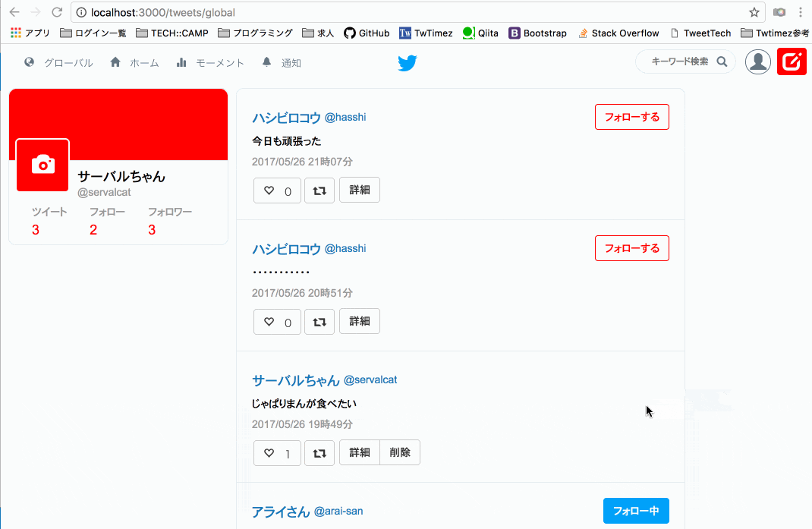
Task: Expand the プログラミング bookmark folder
Action: pyautogui.click(x=255, y=33)
